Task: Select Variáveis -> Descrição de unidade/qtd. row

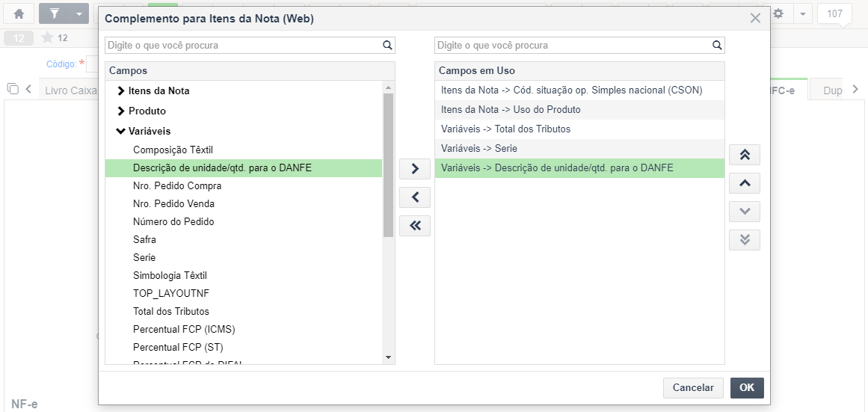Action: pyautogui.click(x=579, y=167)
